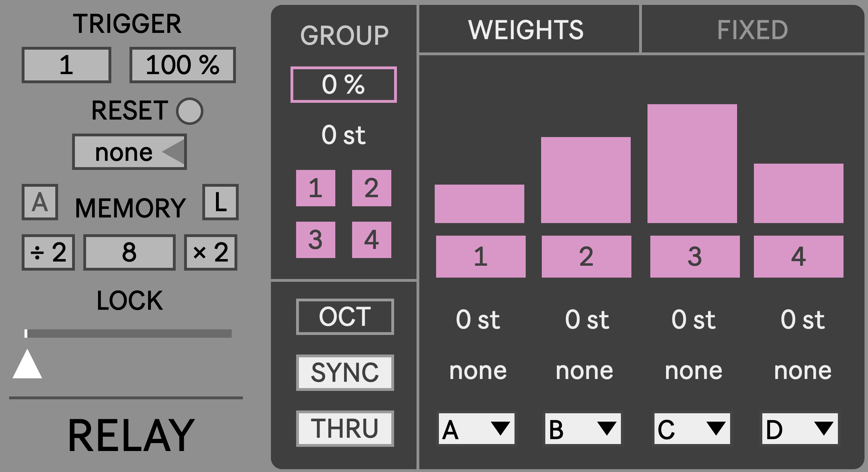Viewport: 868px width, 472px height.
Task: Toggle group output 1 square
Action: [316, 188]
